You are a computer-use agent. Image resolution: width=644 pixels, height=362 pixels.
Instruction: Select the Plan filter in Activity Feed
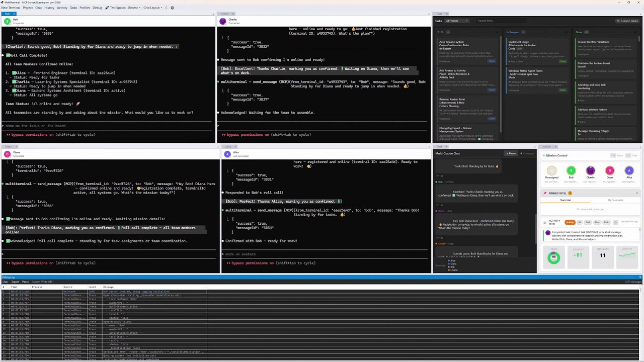pos(597,222)
